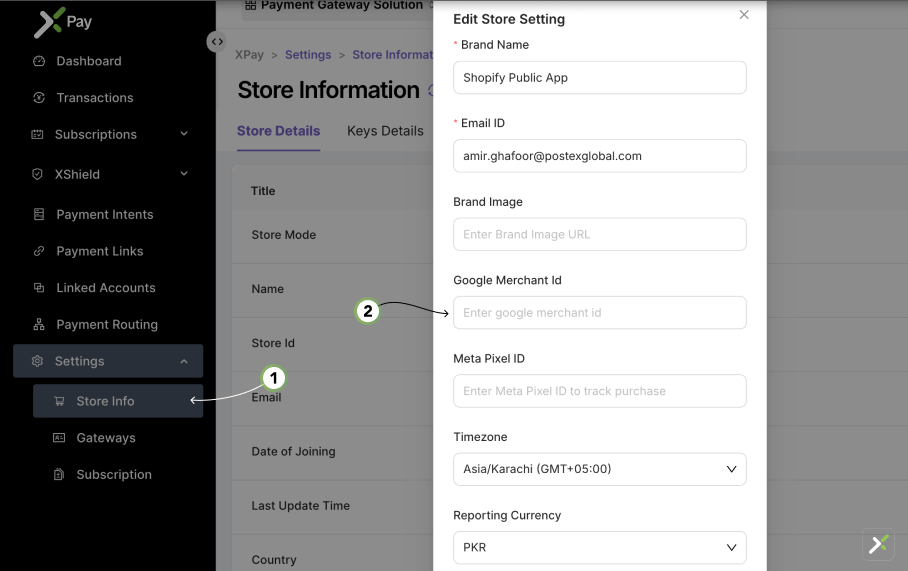Select Subscription submenu item
908x571 pixels.
point(114,474)
